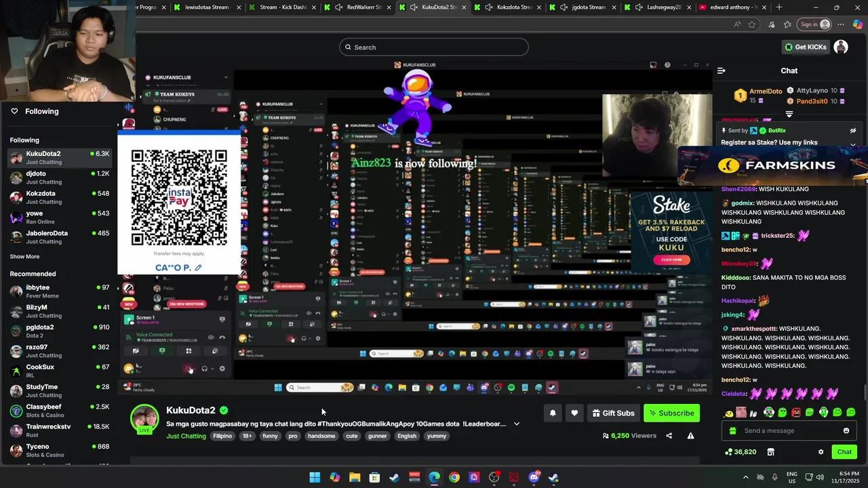Toggle mute on the KukuDota2 tab
868x488 pixels.
point(414,7)
